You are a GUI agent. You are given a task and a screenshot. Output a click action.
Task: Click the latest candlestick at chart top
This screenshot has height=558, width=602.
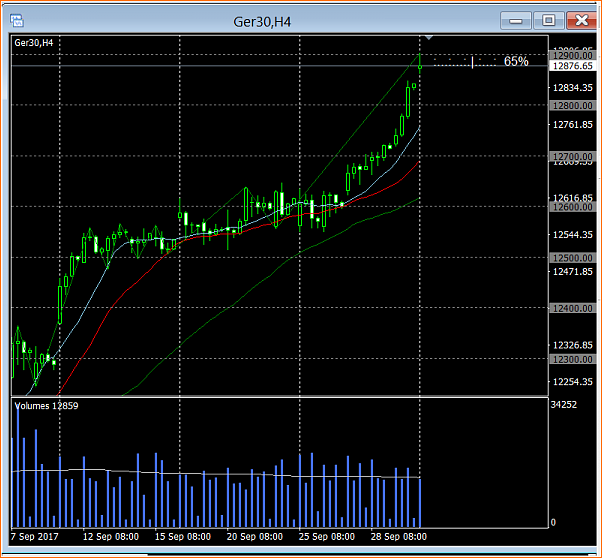420,64
